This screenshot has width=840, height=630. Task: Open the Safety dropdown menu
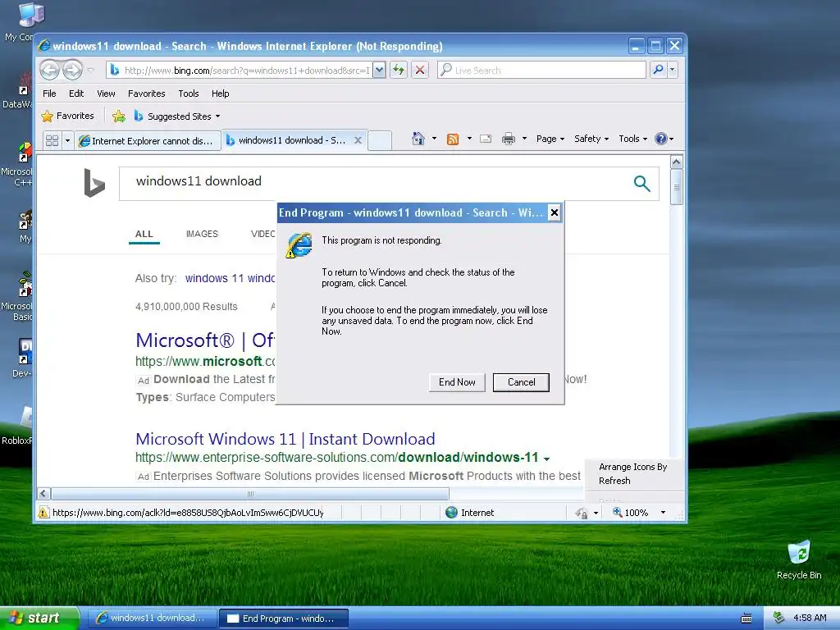(x=591, y=139)
